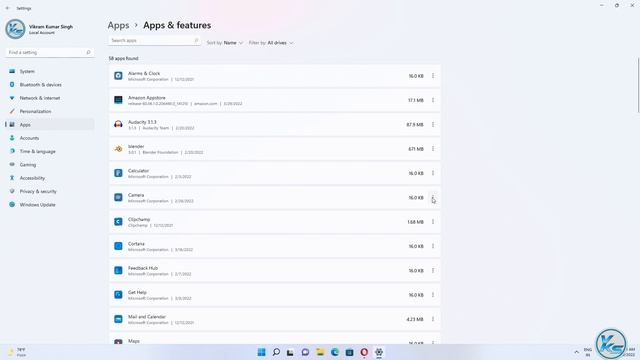Open options menu for Mail and Calendar
640x360 pixels.
point(433,319)
